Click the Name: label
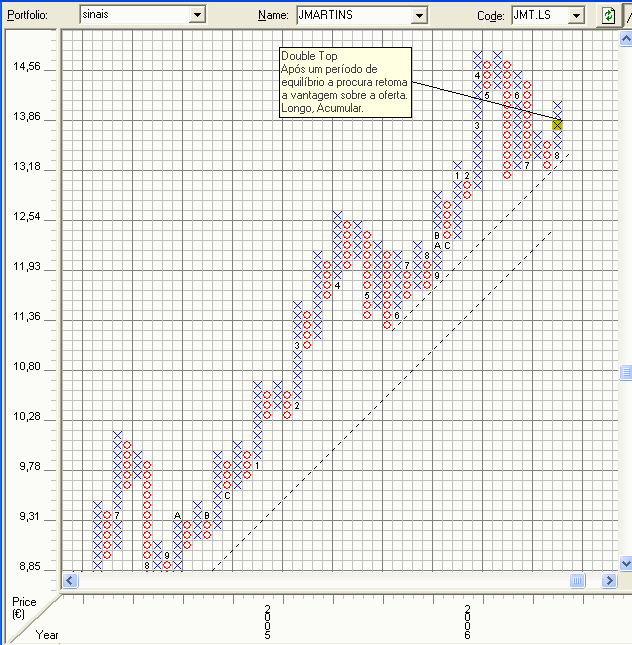This screenshot has width=632, height=645. coord(273,15)
